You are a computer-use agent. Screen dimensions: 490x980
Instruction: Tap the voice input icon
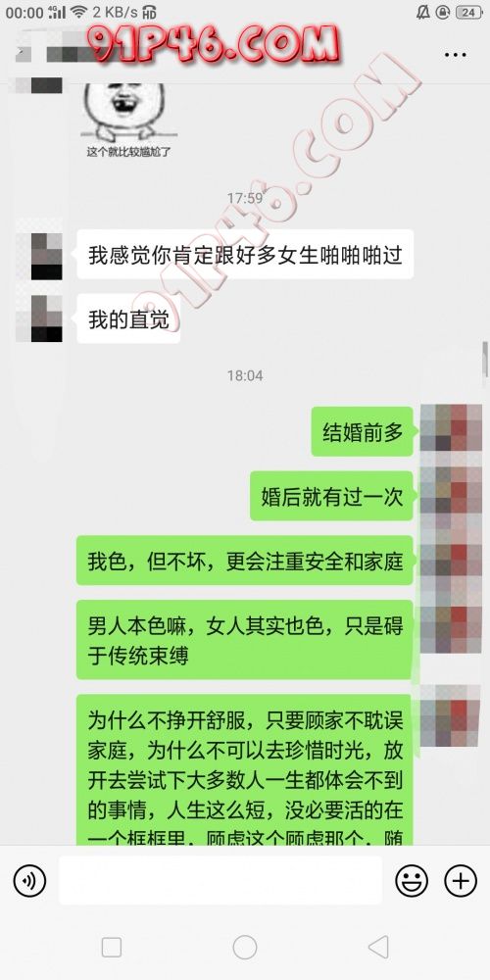[30, 881]
